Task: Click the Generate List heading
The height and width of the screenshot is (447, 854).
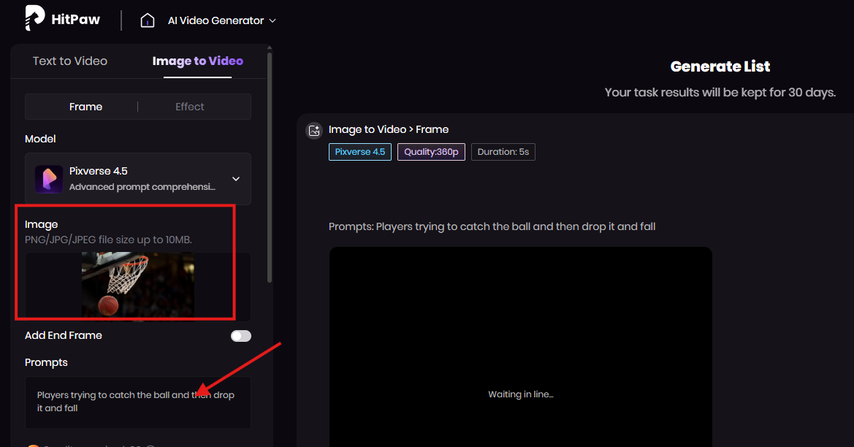Action: click(720, 67)
